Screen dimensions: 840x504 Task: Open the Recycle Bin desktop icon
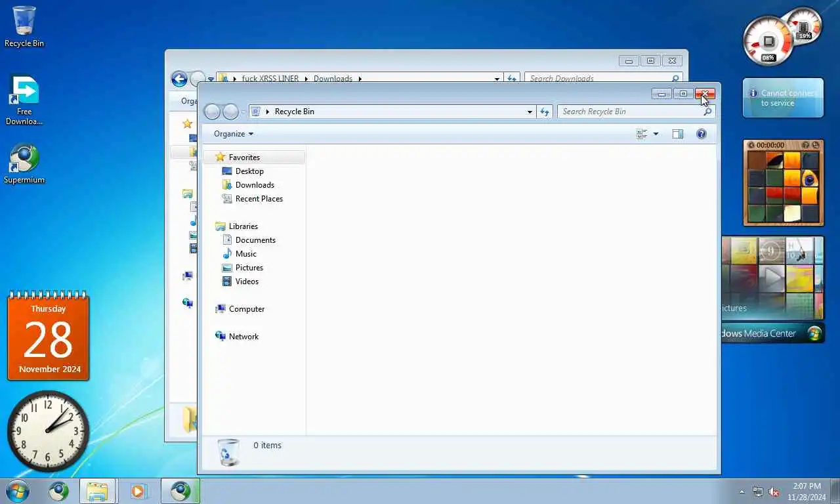pyautogui.click(x=24, y=27)
